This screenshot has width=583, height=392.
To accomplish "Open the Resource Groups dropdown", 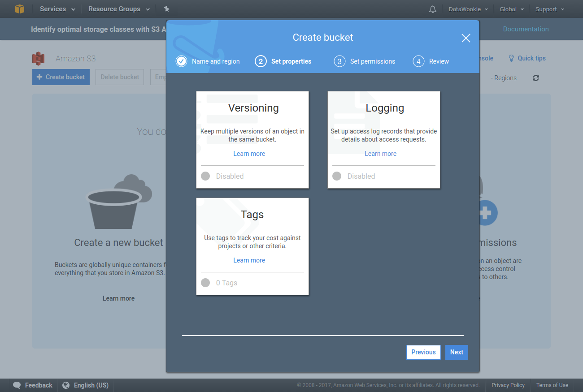I will tap(119, 9).
